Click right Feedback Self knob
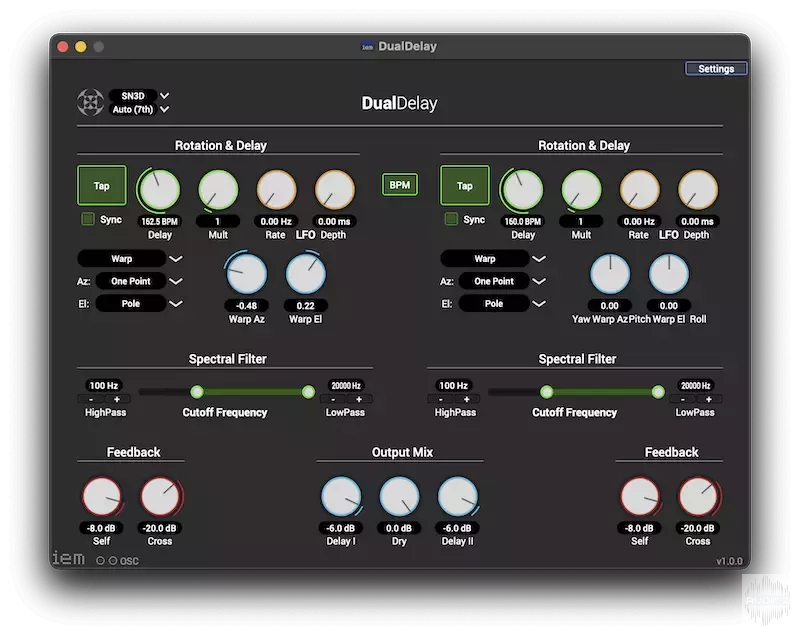Viewport: 800px width, 635px height. tap(640, 496)
